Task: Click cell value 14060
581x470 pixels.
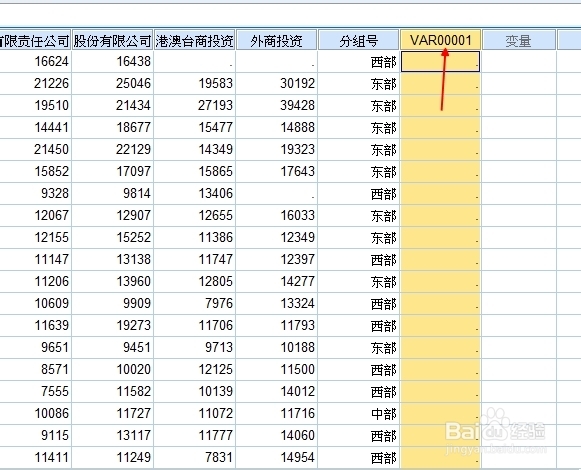Action: click(x=298, y=435)
